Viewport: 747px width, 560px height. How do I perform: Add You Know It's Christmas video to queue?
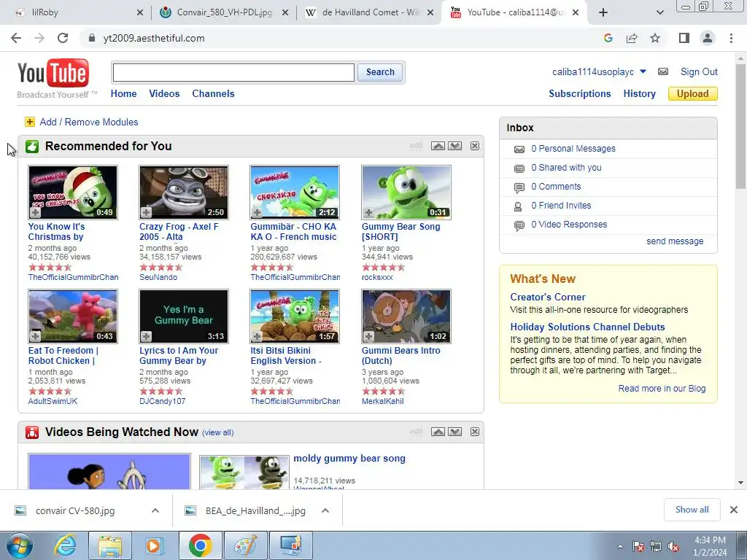(35, 212)
